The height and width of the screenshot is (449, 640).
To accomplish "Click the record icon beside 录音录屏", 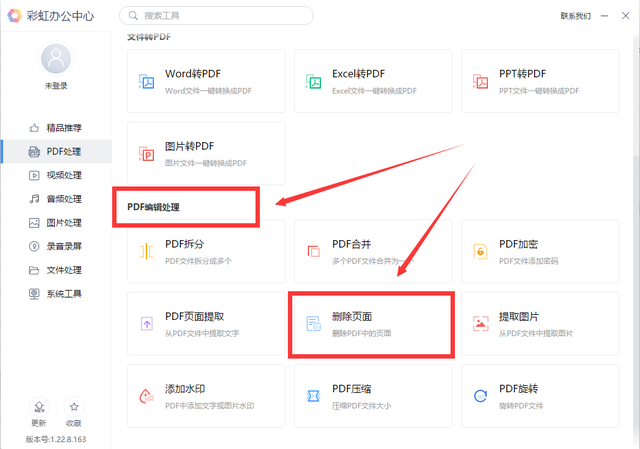I will click(34, 247).
